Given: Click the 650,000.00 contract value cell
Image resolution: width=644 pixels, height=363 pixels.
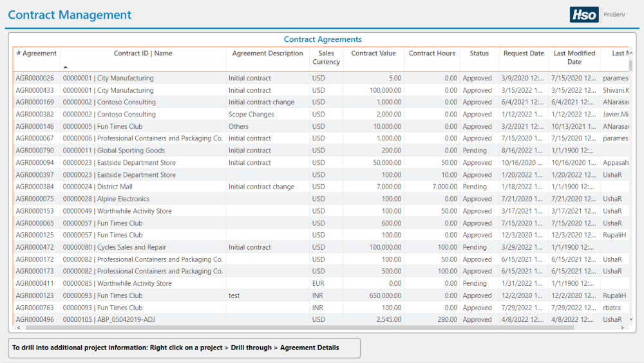Looking at the screenshot, I should [x=385, y=295].
